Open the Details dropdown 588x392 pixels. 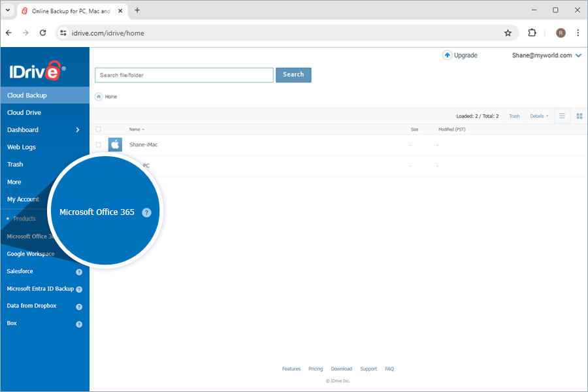click(539, 116)
